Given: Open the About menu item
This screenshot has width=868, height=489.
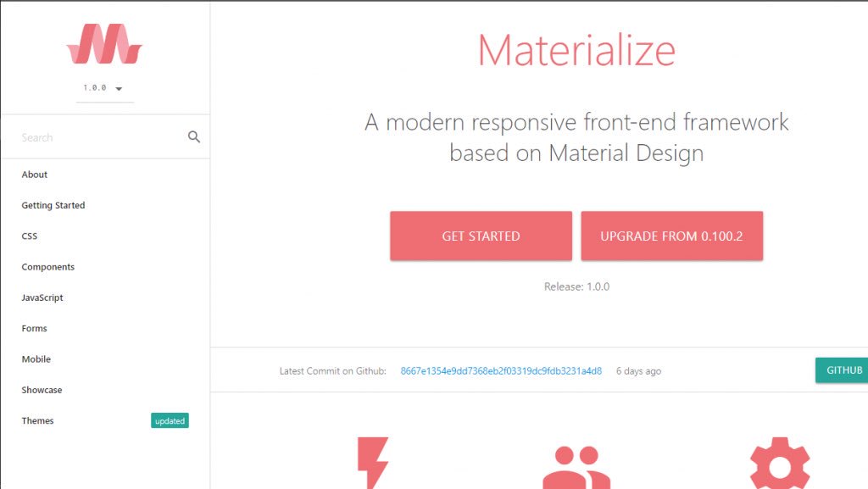Looking at the screenshot, I should tap(34, 175).
